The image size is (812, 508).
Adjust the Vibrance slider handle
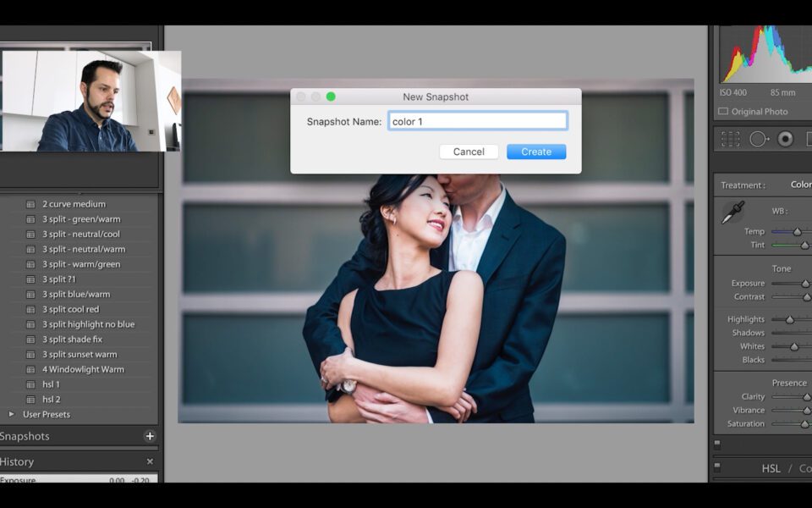(x=807, y=411)
